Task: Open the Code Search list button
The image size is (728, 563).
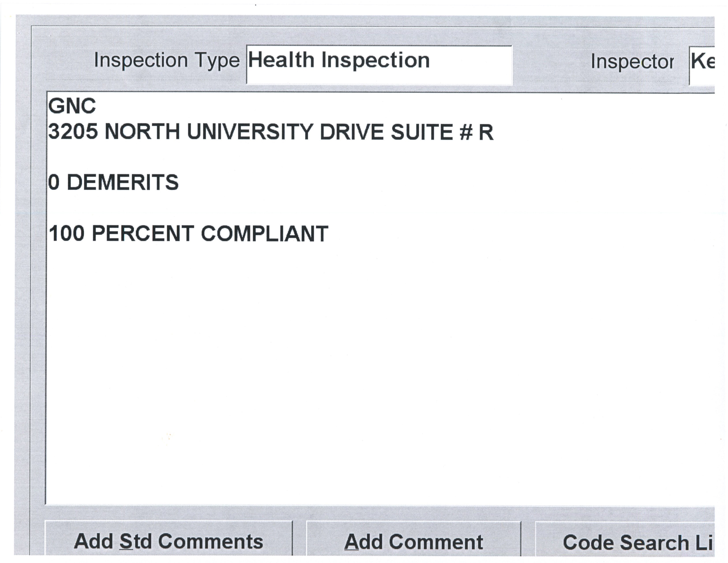Action: click(x=625, y=542)
